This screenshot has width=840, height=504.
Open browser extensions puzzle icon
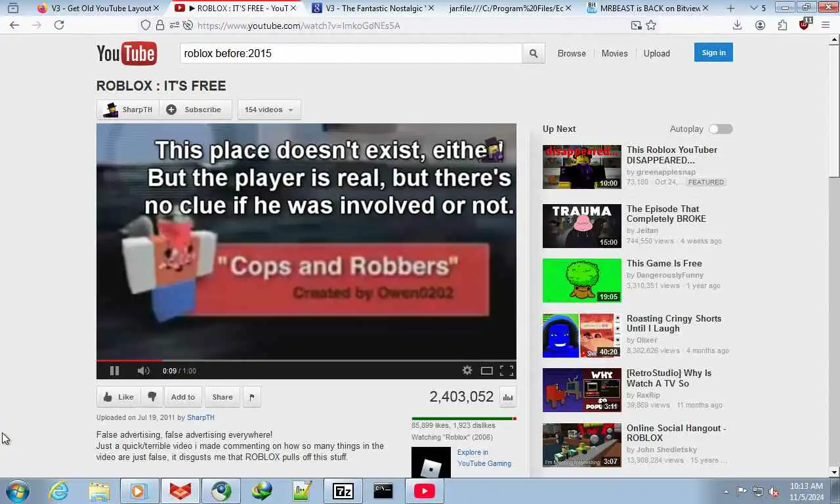(782, 25)
